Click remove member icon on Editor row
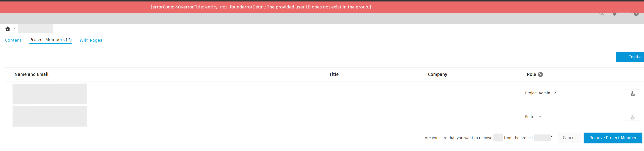This screenshot has width=644, height=151. pyautogui.click(x=633, y=117)
